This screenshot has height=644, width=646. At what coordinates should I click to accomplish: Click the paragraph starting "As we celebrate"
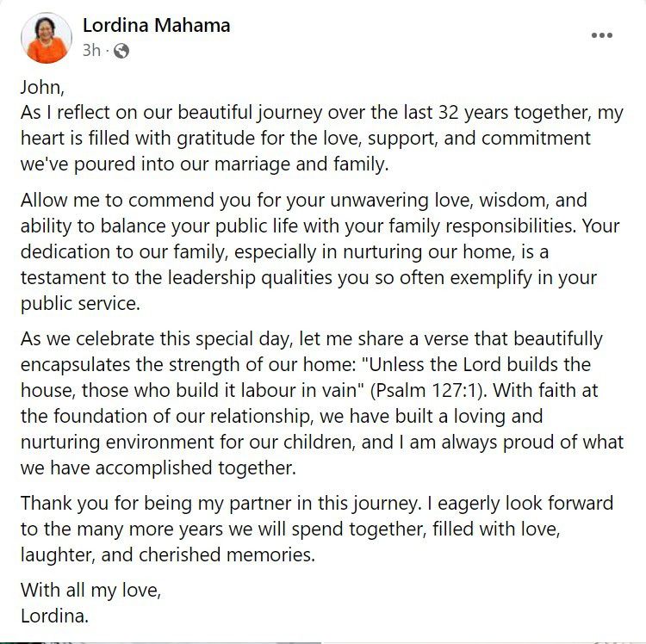click(310, 403)
